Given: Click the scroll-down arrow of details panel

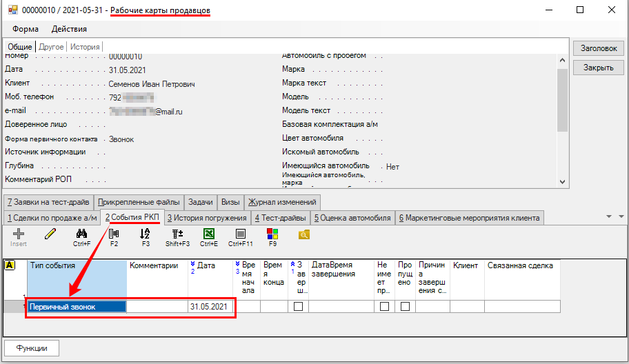Looking at the screenshot, I should (562, 181).
